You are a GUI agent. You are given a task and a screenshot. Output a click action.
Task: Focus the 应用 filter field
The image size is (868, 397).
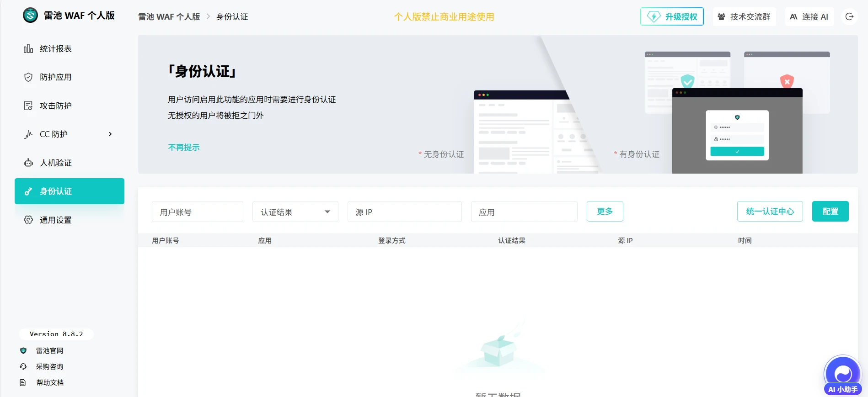pyautogui.click(x=524, y=212)
